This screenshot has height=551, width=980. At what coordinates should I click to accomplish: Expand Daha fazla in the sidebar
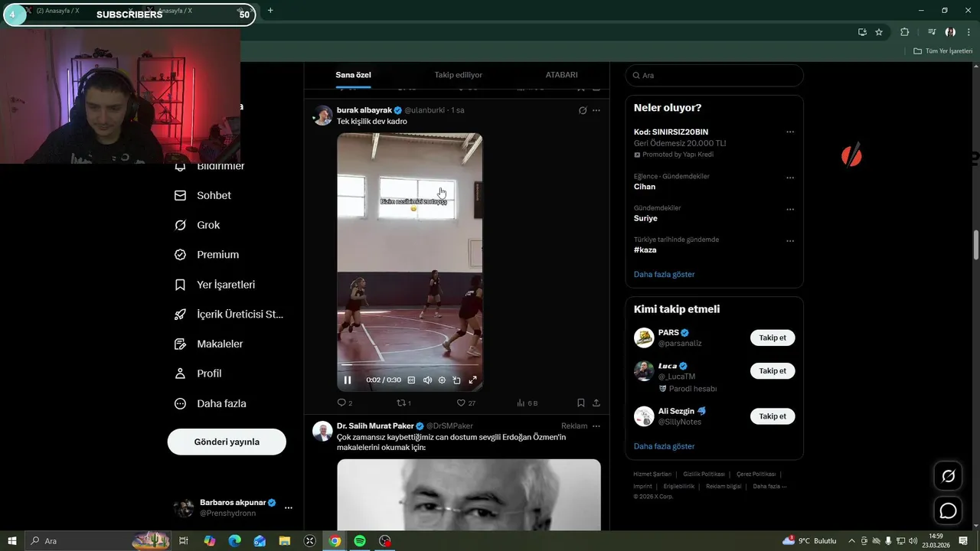pos(211,403)
